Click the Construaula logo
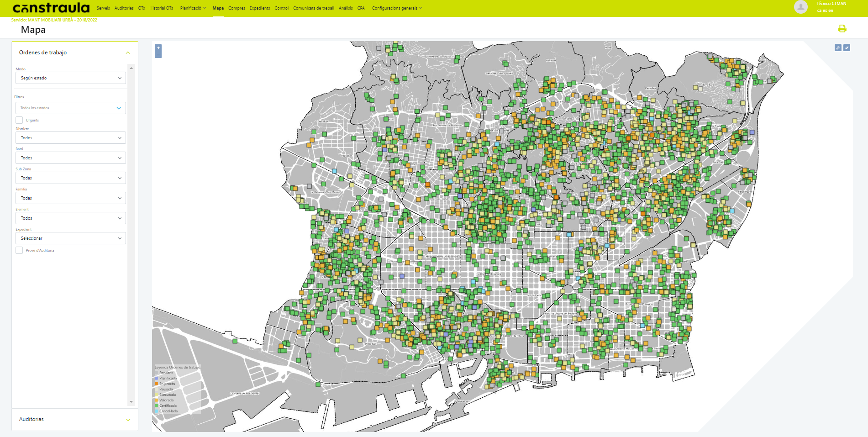Screen dimensions: 868x437 [x=51, y=8]
